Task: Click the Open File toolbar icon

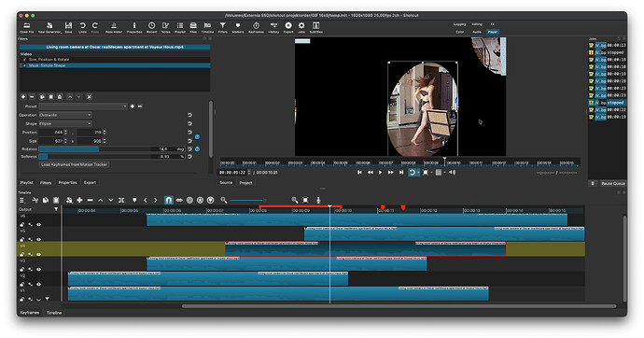Action: coord(27,27)
